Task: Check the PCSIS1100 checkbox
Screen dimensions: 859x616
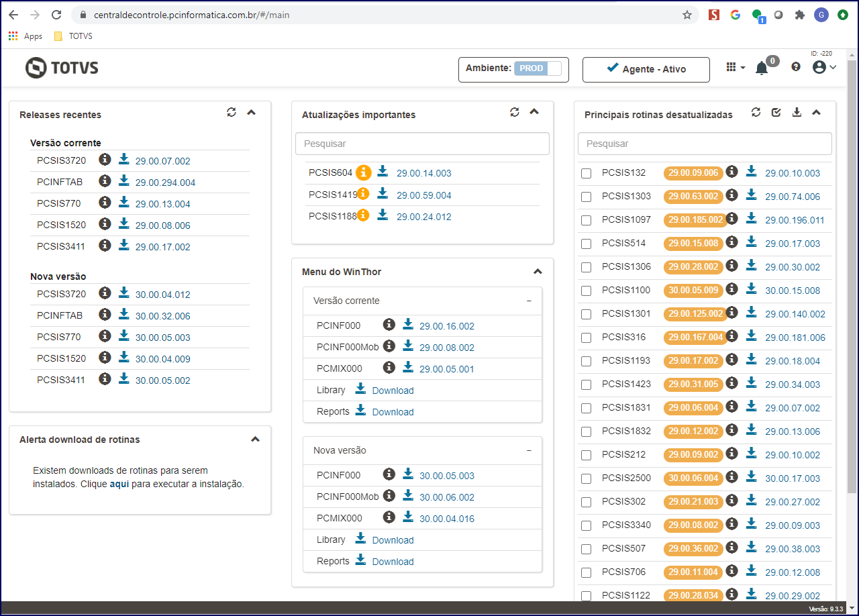Action: tap(587, 291)
